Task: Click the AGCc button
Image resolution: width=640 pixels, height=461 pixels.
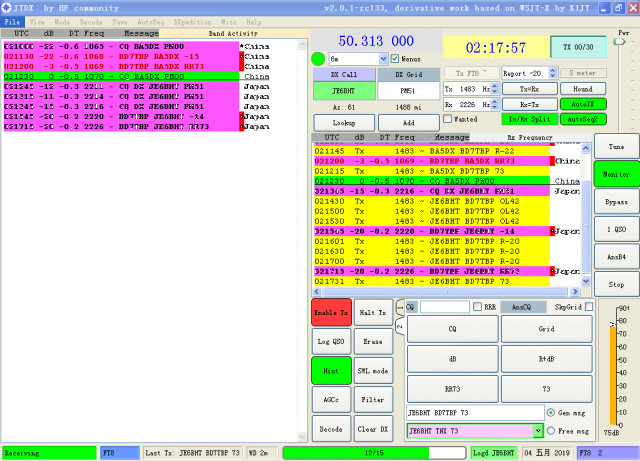Action: click(x=331, y=400)
